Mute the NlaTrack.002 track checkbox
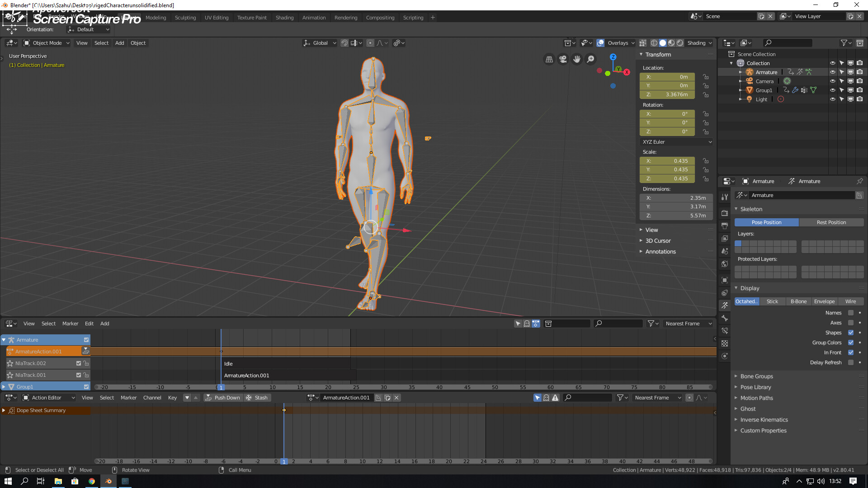The width and height of the screenshot is (868, 488). [x=78, y=363]
